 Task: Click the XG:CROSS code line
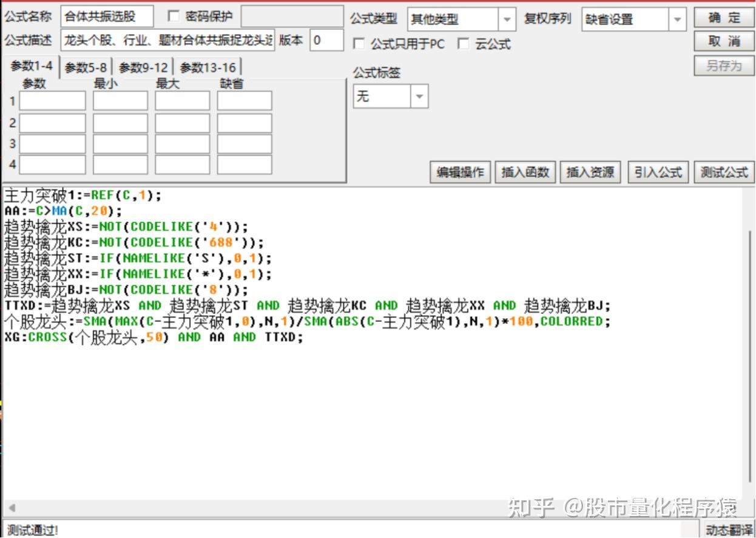tap(153, 337)
